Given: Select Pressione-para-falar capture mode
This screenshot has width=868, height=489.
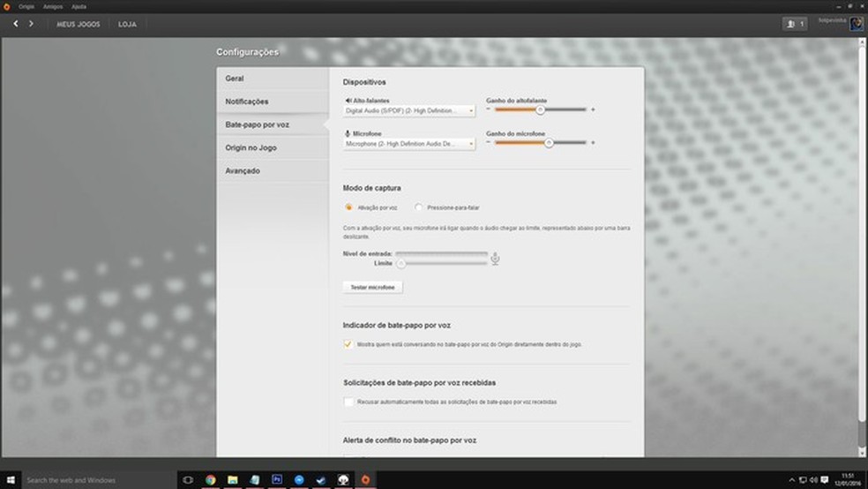Looking at the screenshot, I should coord(418,207).
